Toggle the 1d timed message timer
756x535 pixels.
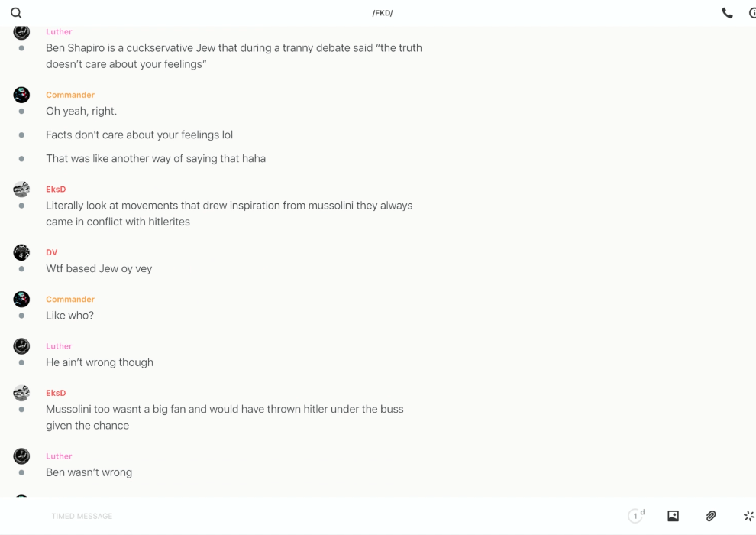[635, 516]
